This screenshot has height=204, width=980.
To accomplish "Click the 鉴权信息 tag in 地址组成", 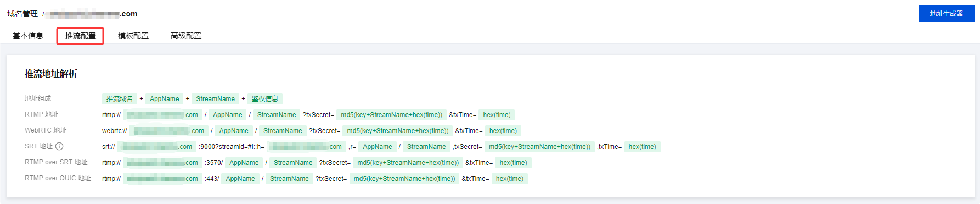I will (x=265, y=99).
